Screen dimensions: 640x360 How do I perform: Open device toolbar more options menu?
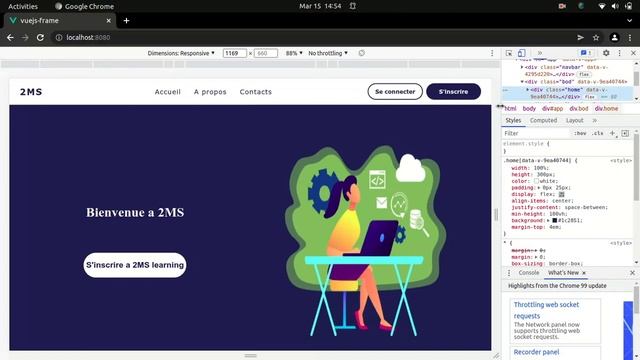click(x=492, y=53)
